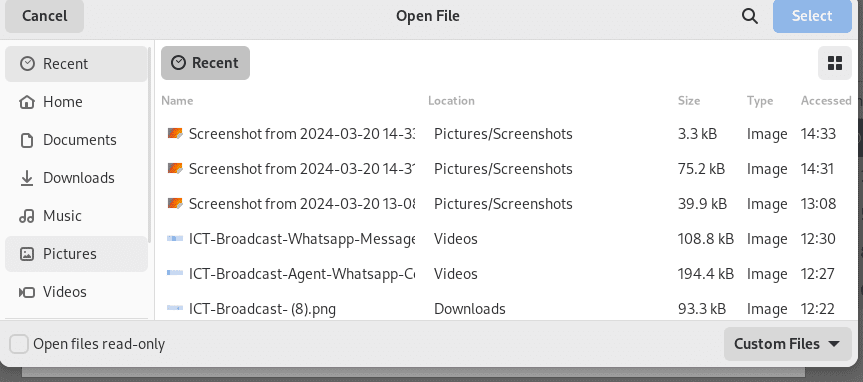Screen dimensions: 863x382
Task: Select Screenshot from 2024-03-20 13-08 file name
Action: (x=302, y=204)
